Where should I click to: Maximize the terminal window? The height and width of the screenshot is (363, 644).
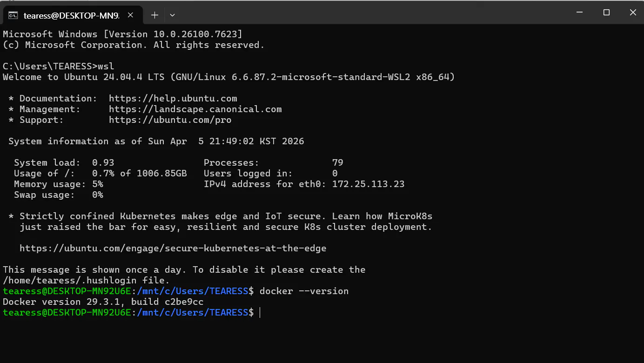click(606, 13)
